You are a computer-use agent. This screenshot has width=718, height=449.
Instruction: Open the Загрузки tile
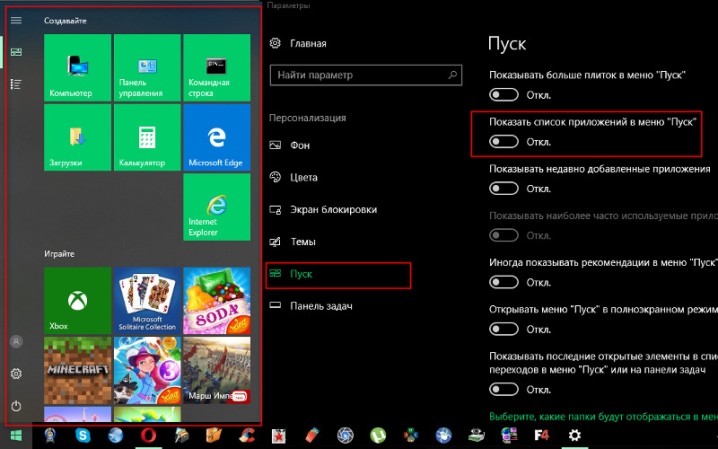click(77, 137)
